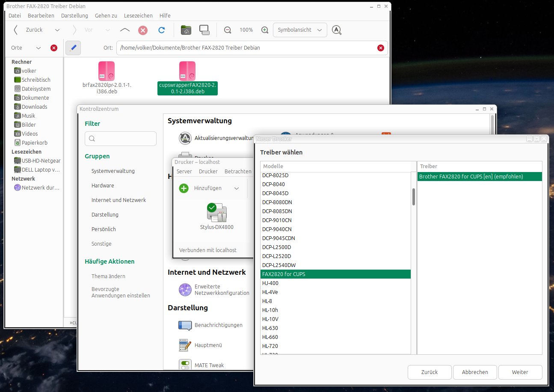Open Dateisystem in the sidebar
This screenshot has height=392, width=554.
coord(36,89)
